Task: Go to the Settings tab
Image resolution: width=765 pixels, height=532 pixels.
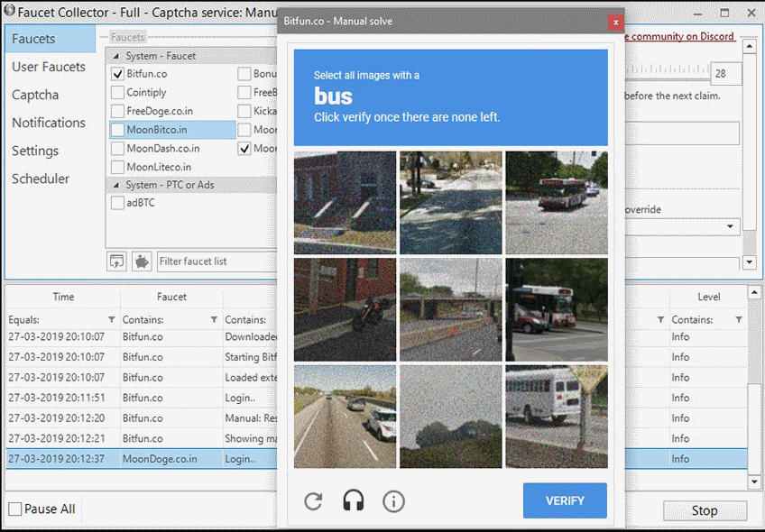Action: pos(35,151)
